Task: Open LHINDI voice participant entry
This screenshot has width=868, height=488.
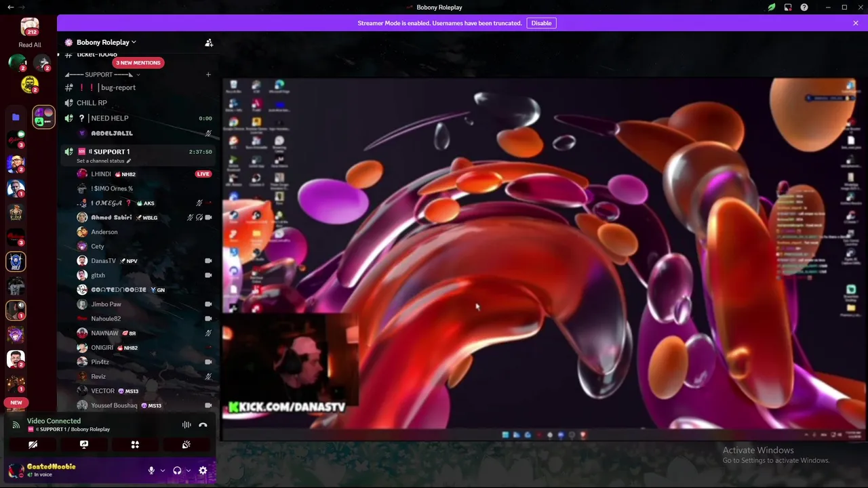Action: [x=144, y=174]
